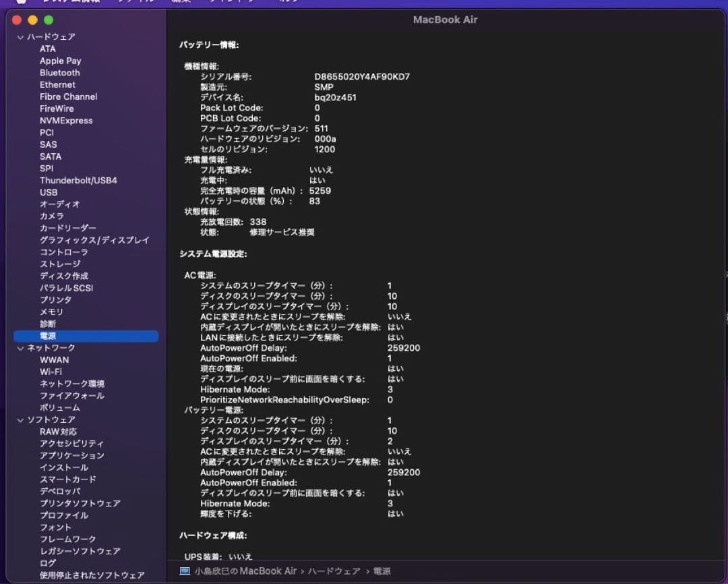Screen dimensions: 728x584
Task: Collapse the ハードウェア section chevron
Action: [x=20, y=37]
